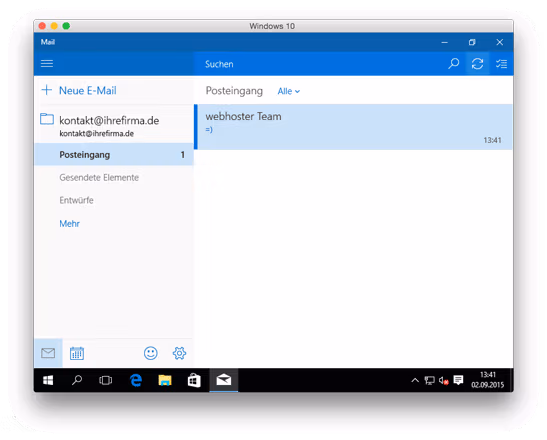The image size is (547, 440).
Task: Open feedback smiley icon
Action: pyautogui.click(x=151, y=353)
